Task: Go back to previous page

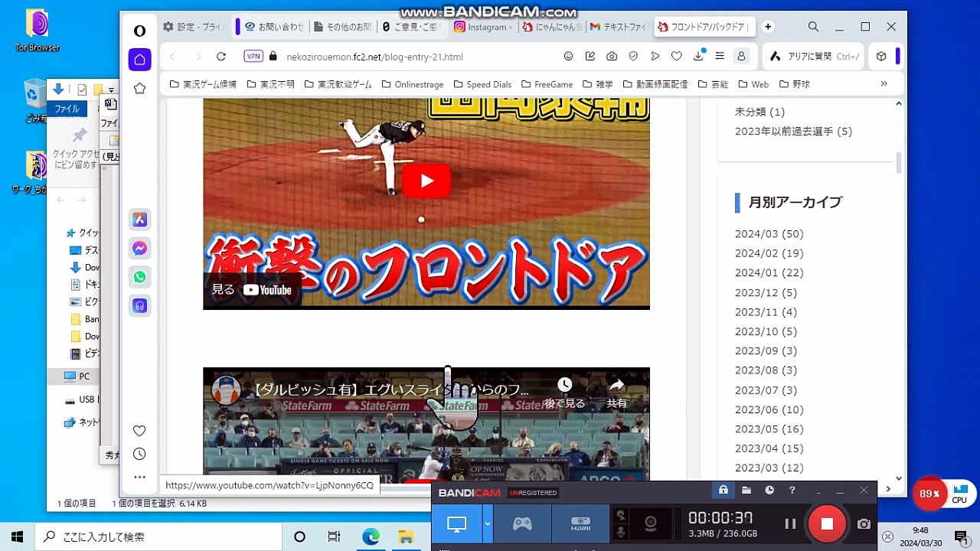Action: pyautogui.click(x=172, y=57)
